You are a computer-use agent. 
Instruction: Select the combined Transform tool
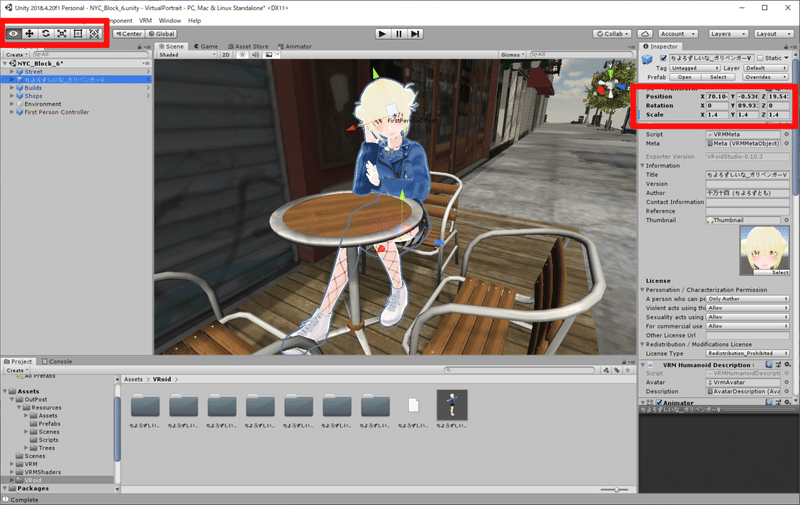tap(94, 34)
